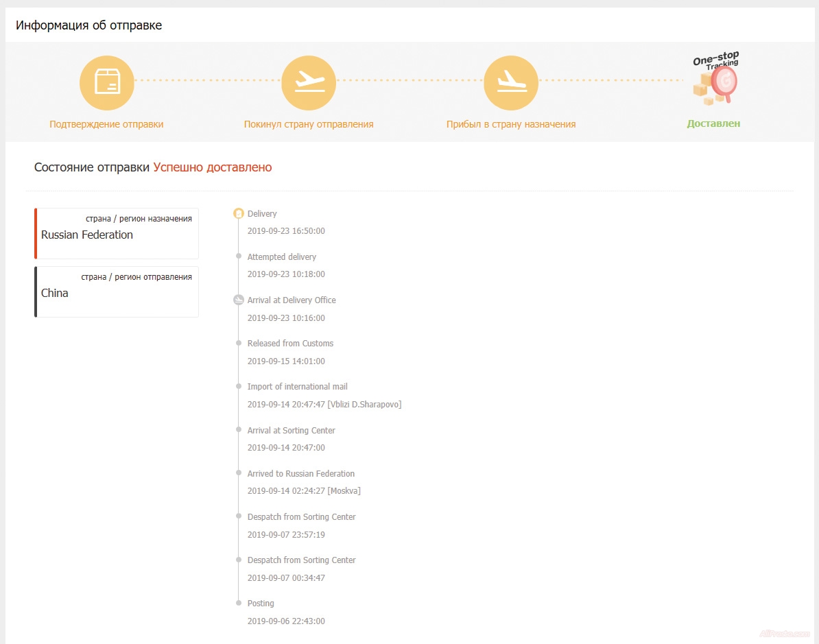Click the Arrival at Delivery Office marker icon

pos(239,300)
